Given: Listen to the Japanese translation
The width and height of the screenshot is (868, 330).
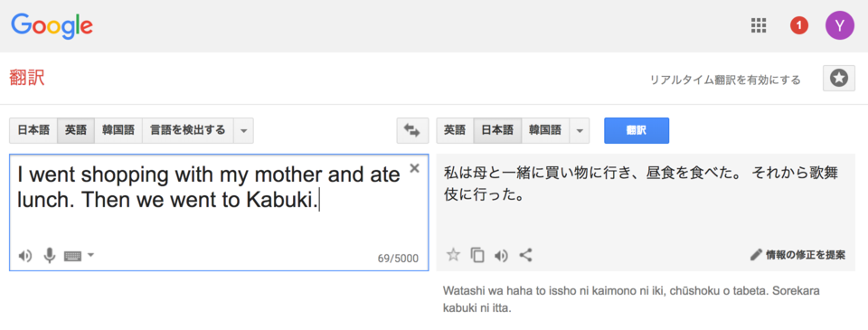Looking at the screenshot, I should pos(502,255).
